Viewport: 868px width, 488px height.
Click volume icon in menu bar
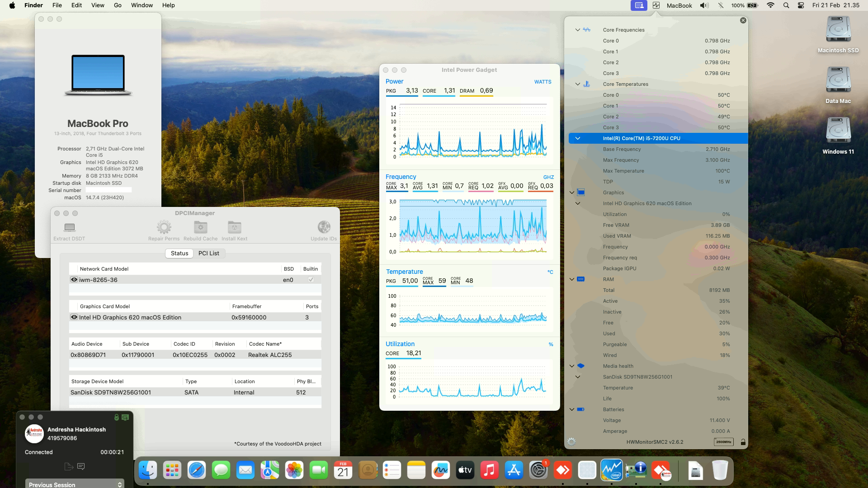704,5
